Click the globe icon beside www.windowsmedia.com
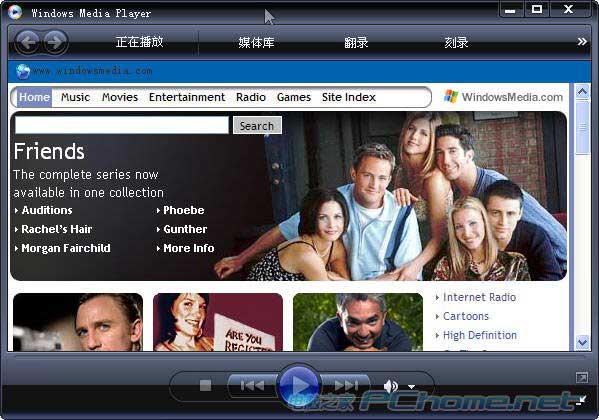599x420 pixels. 23,71
